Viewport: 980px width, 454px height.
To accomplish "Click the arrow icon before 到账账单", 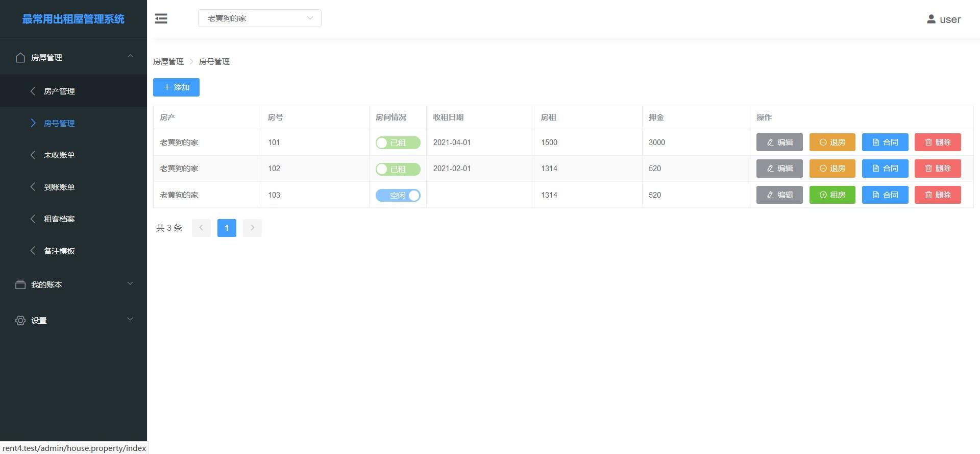I will point(33,187).
